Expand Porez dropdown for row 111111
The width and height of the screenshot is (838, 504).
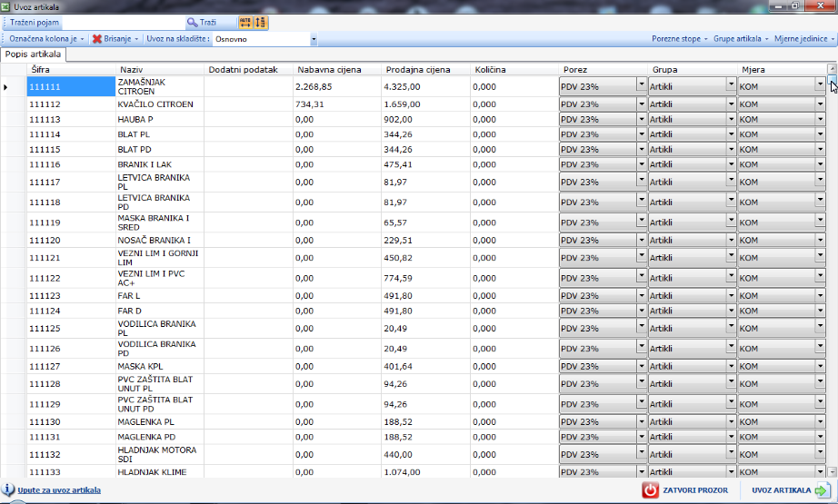pyautogui.click(x=642, y=84)
